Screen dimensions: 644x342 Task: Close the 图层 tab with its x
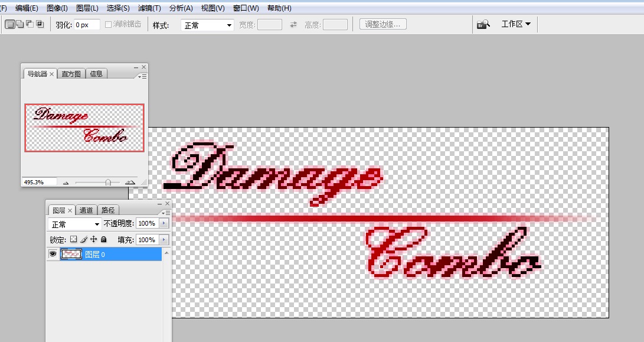tap(70, 210)
